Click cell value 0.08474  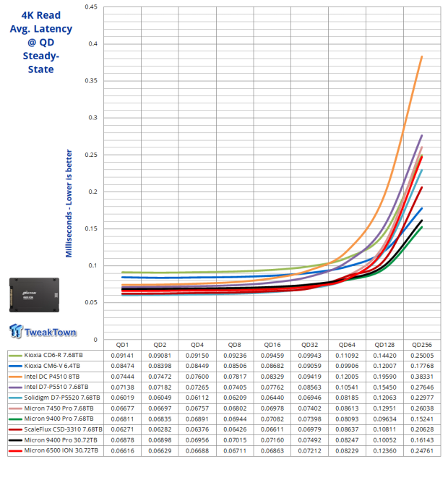[x=122, y=366]
